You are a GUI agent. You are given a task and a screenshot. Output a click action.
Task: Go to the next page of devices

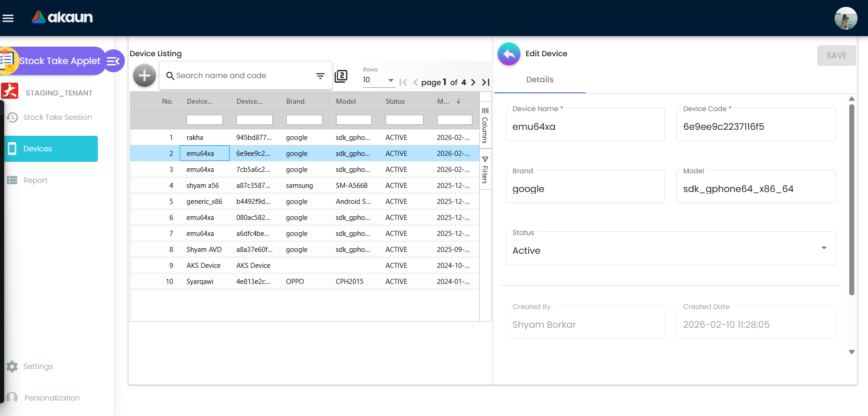[x=473, y=82]
